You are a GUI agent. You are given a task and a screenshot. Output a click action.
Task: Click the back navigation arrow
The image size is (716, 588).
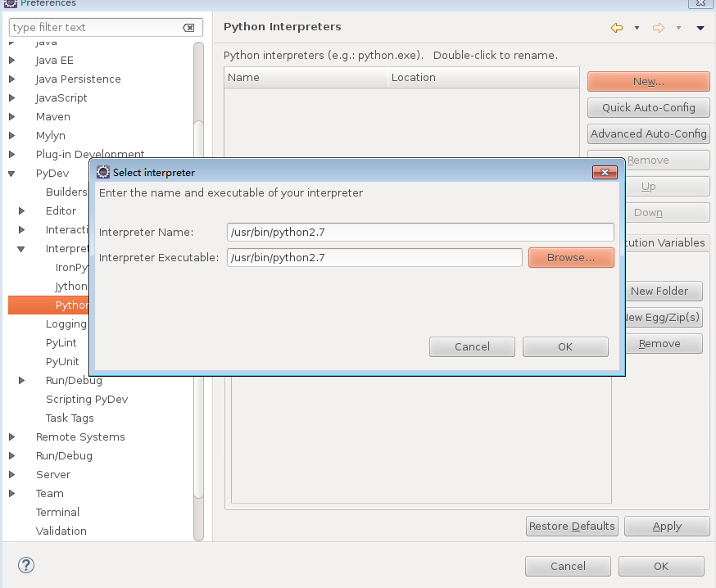pyautogui.click(x=617, y=28)
